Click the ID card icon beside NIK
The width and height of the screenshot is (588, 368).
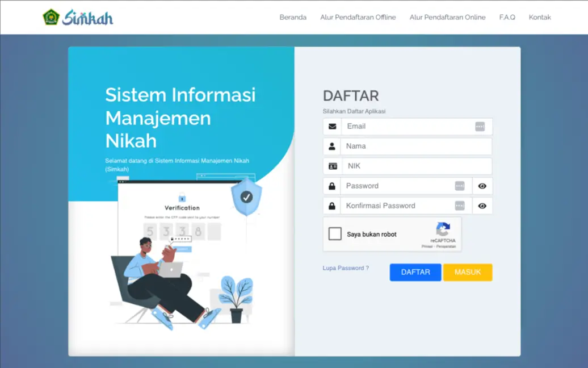click(x=333, y=166)
